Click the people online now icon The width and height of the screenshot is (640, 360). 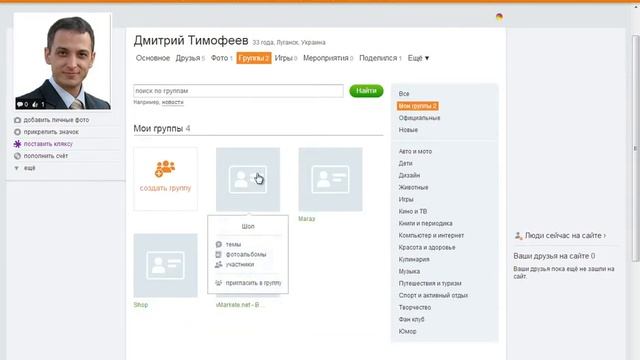518,236
